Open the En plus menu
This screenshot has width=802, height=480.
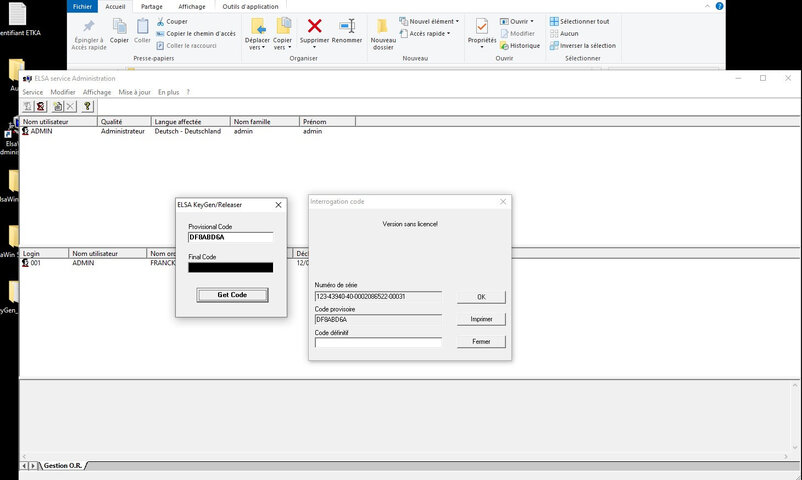coord(168,92)
